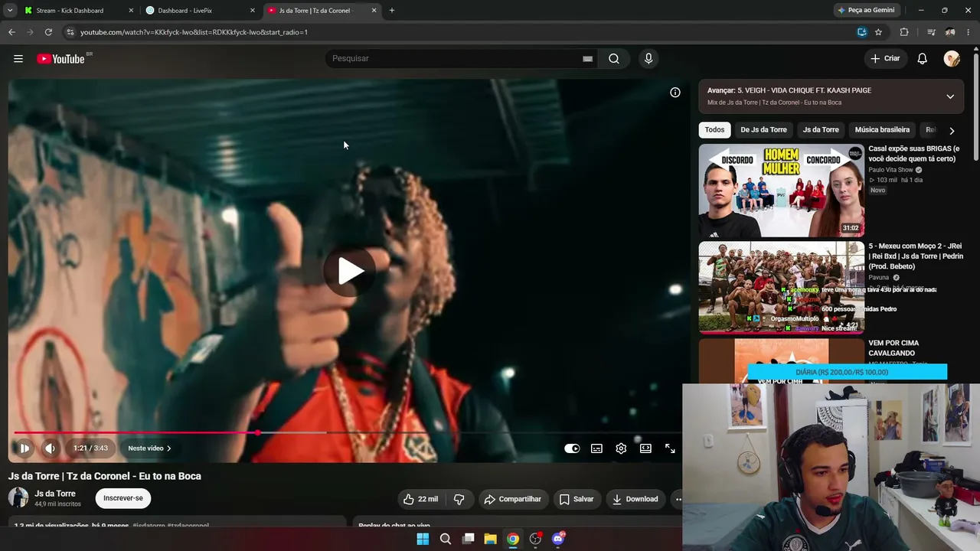Select the De Js da Torre chip
Image resolution: width=980 pixels, height=551 pixels.
click(763, 130)
